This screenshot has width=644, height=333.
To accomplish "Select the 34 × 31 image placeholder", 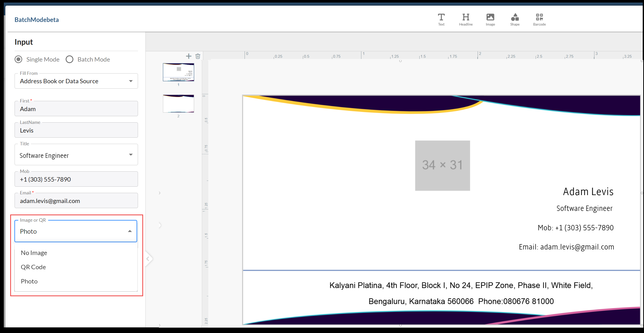I will (442, 165).
